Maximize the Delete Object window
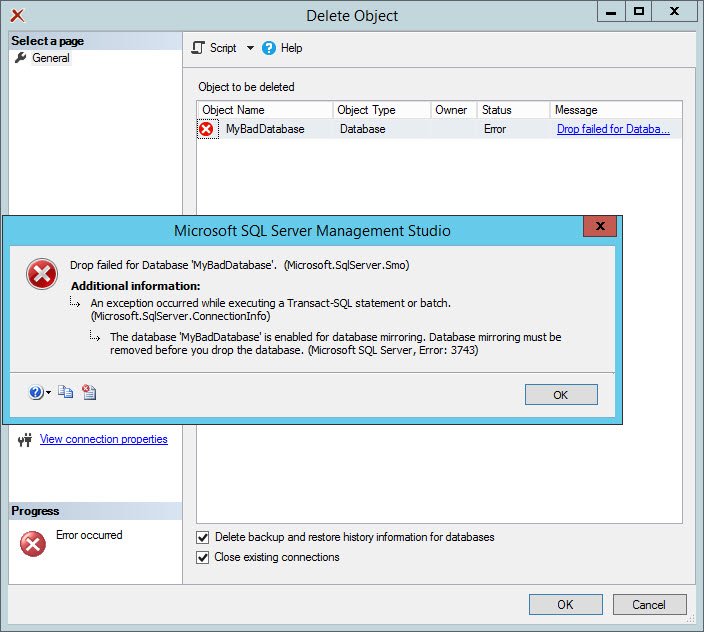The width and height of the screenshot is (704, 632). pos(638,12)
